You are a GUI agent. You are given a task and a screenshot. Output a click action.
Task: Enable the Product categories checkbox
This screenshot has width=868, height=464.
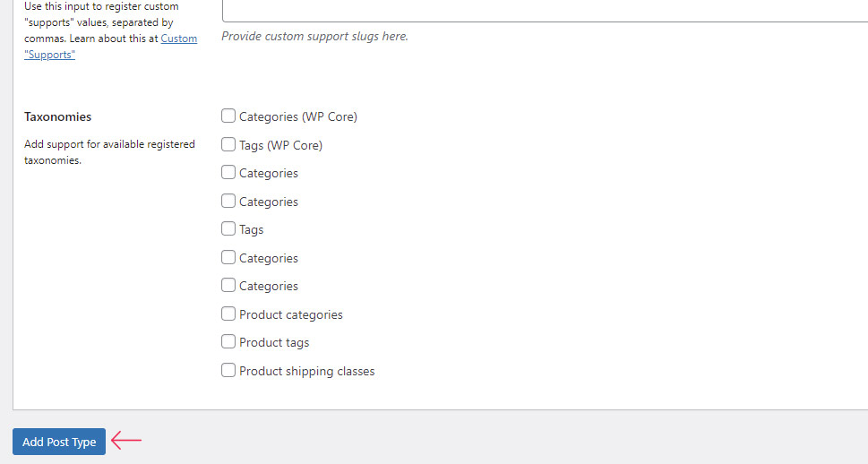click(228, 314)
